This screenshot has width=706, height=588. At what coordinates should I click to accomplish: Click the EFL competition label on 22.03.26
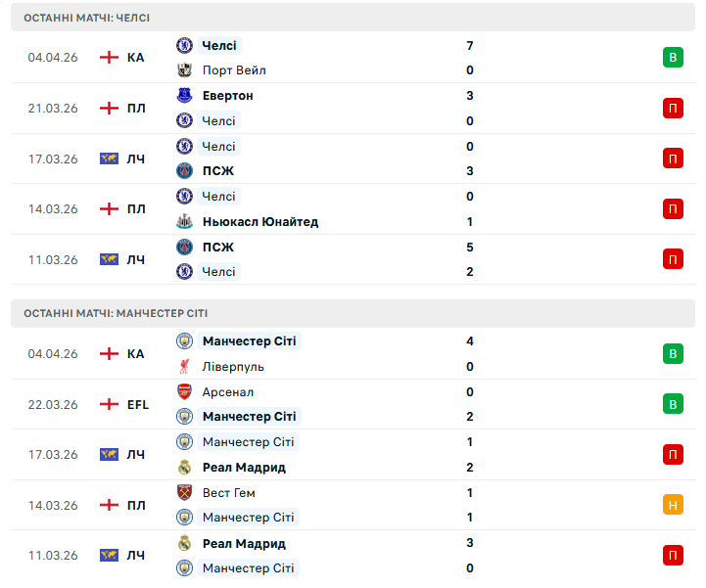pos(138,404)
